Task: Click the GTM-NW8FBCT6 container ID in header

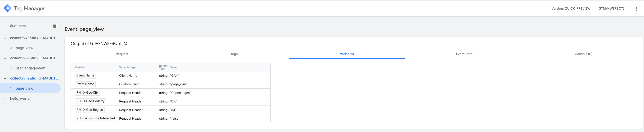Action: (611, 9)
